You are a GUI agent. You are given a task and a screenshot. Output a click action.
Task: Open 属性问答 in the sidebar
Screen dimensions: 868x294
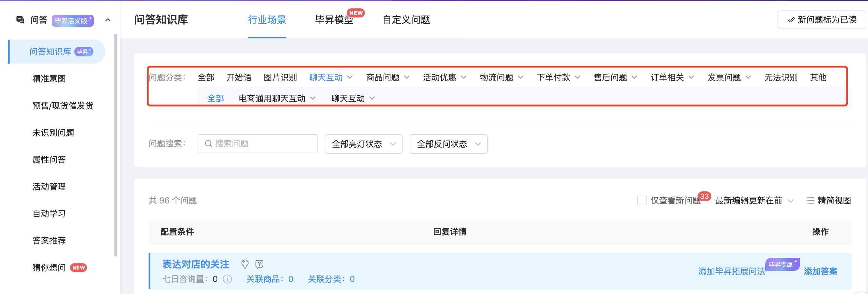[49, 160]
